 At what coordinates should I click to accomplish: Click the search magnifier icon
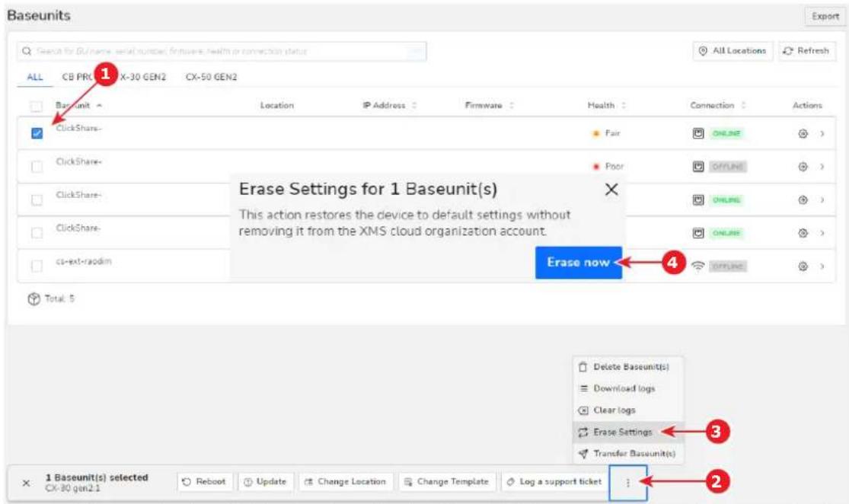pyautogui.click(x=27, y=52)
